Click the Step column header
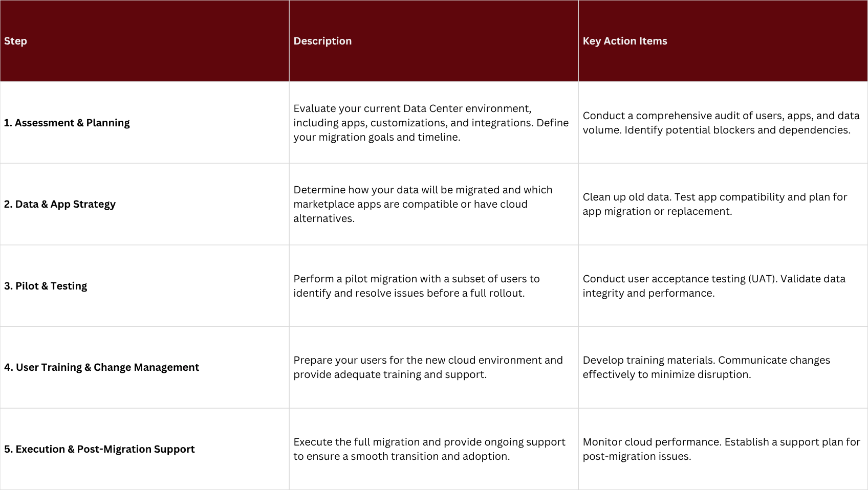 click(15, 41)
